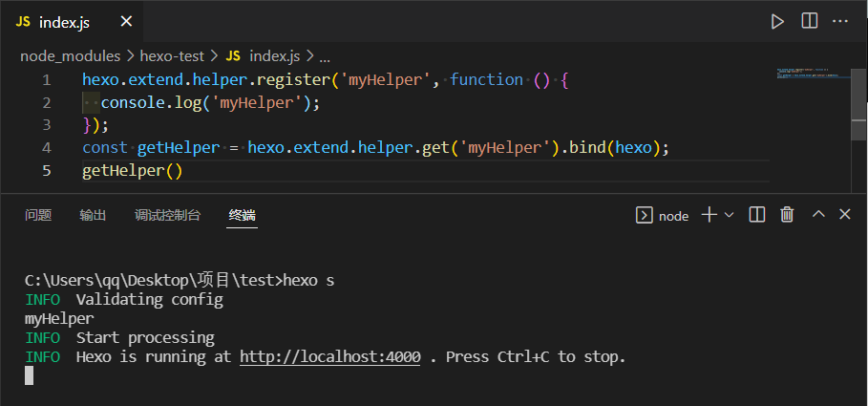This screenshot has height=406, width=868.
Task: Click the editor vertical scrollbar
Action: [859, 117]
